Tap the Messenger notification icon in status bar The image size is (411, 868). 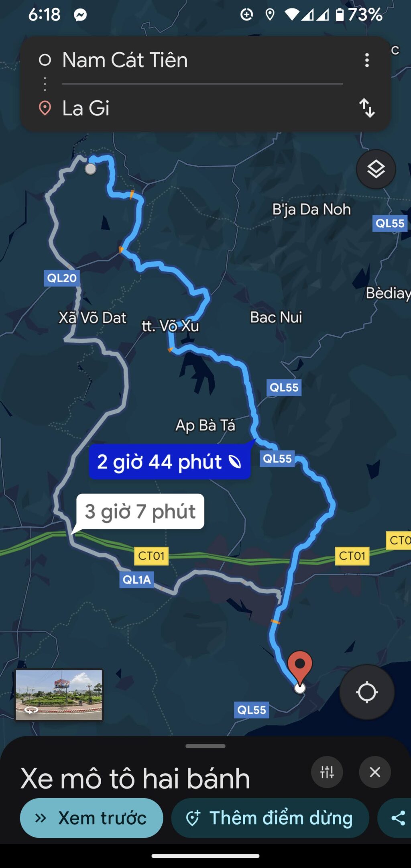click(x=80, y=15)
